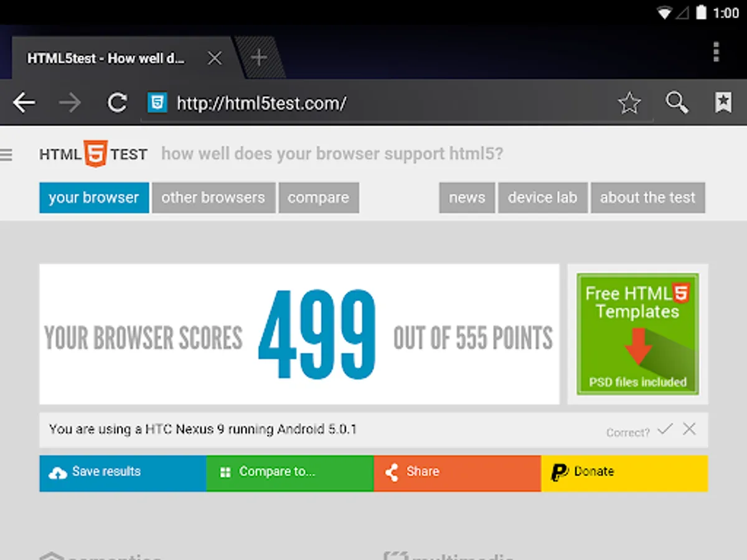Click the about the test link
Screen dimensions: 747x560
pos(647,197)
